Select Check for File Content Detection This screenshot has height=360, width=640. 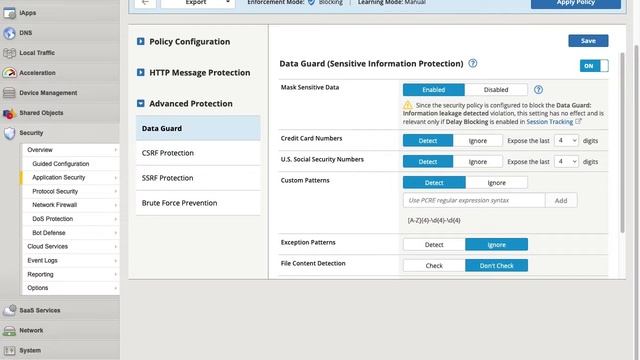[x=434, y=265]
